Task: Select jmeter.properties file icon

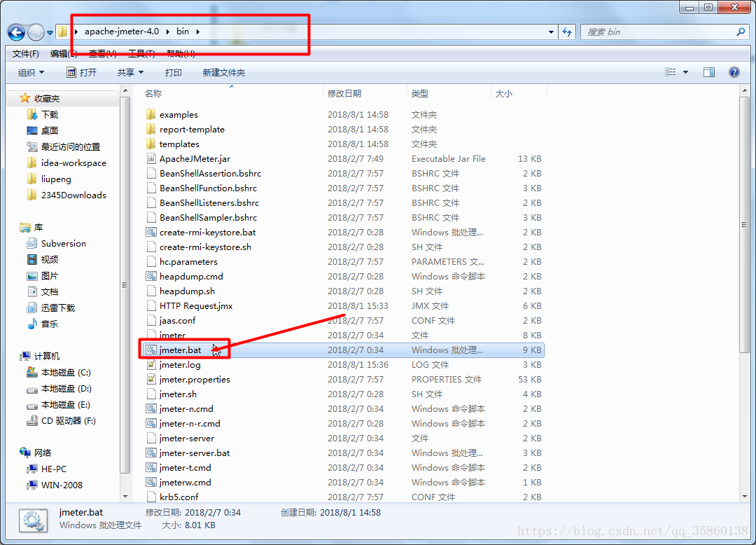Action: coord(151,379)
